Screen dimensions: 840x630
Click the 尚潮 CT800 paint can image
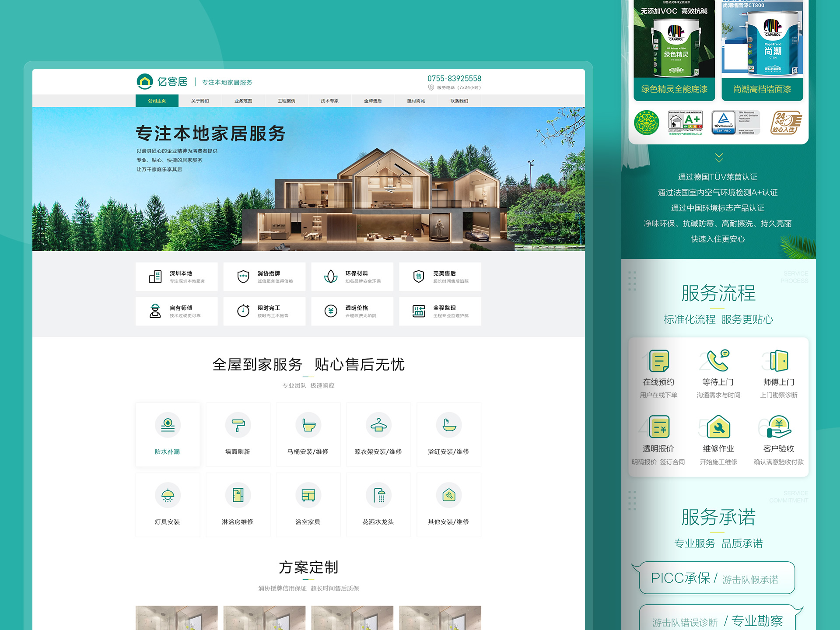[x=773, y=42]
